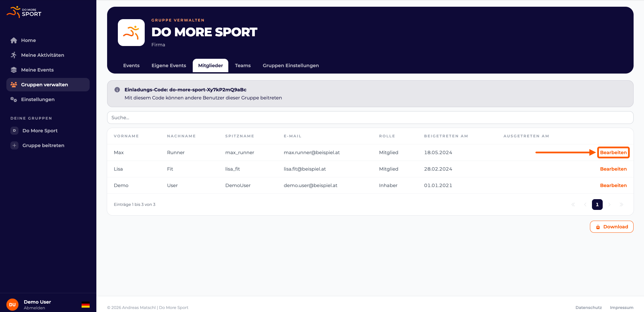Image resolution: width=644 pixels, height=312 pixels.
Task: Click the running figure icon for Meine Aktivitäten
Action: [x=14, y=55]
